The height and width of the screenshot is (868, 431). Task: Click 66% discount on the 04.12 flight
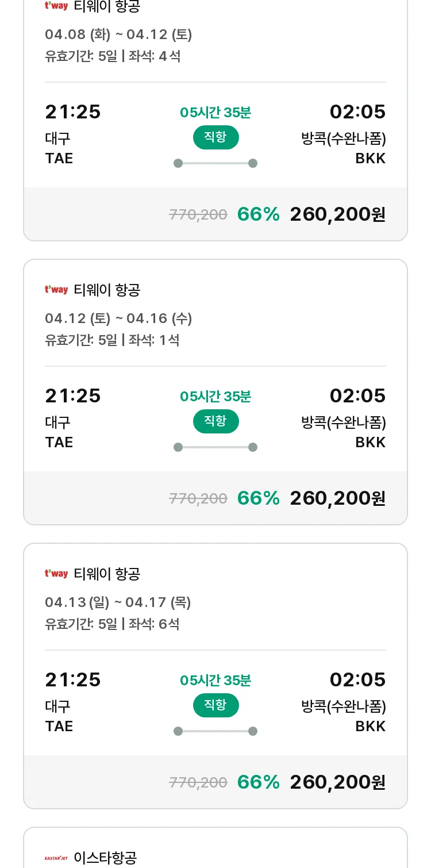[x=259, y=498]
